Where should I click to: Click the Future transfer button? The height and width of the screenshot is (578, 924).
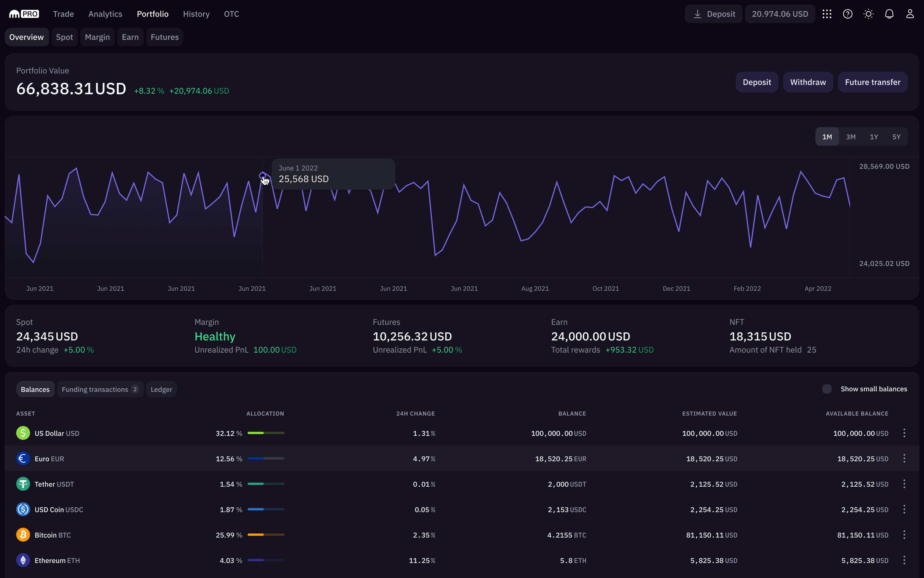(x=873, y=82)
